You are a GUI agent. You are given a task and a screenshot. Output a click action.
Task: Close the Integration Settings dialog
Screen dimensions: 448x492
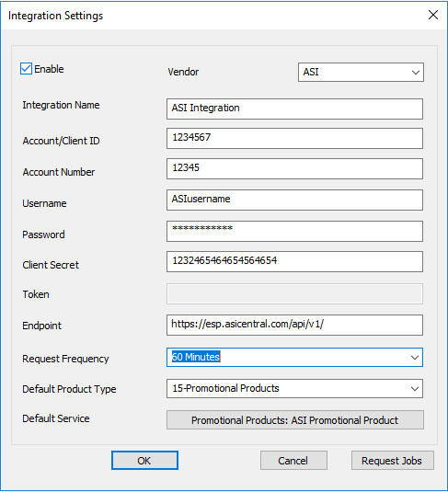point(433,15)
